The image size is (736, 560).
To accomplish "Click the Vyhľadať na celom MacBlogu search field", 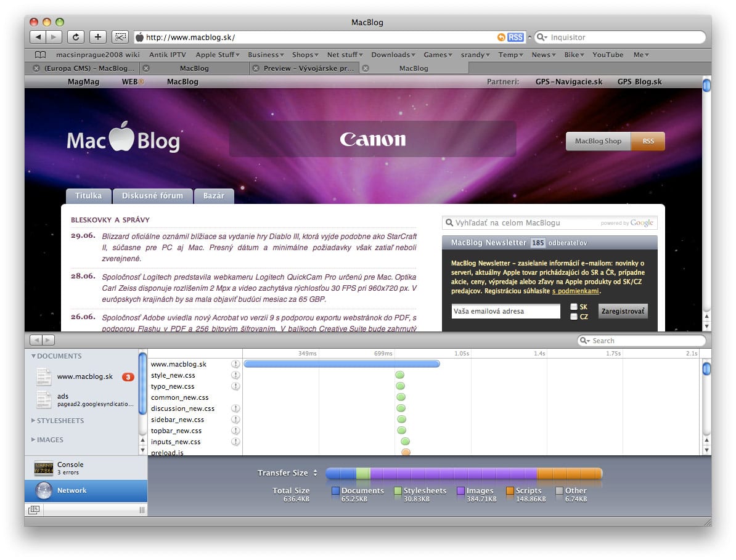I will pyautogui.click(x=549, y=223).
